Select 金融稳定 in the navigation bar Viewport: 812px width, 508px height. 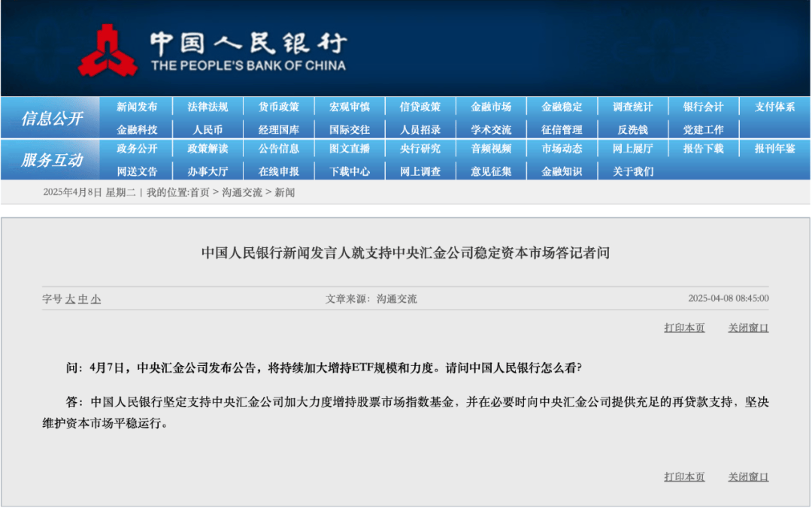point(562,106)
